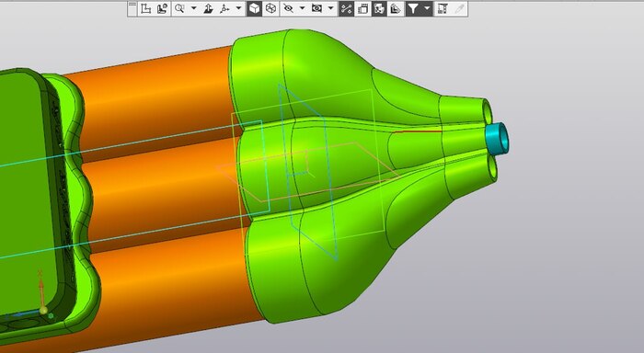
Task: Click the layers stack triangle icon
Action: pyautogui.click(x=395, y=8)
